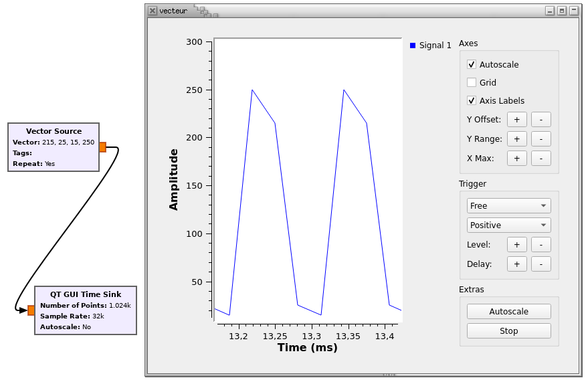Decrease Y Offset with minus button

click(x=541, y=120)
